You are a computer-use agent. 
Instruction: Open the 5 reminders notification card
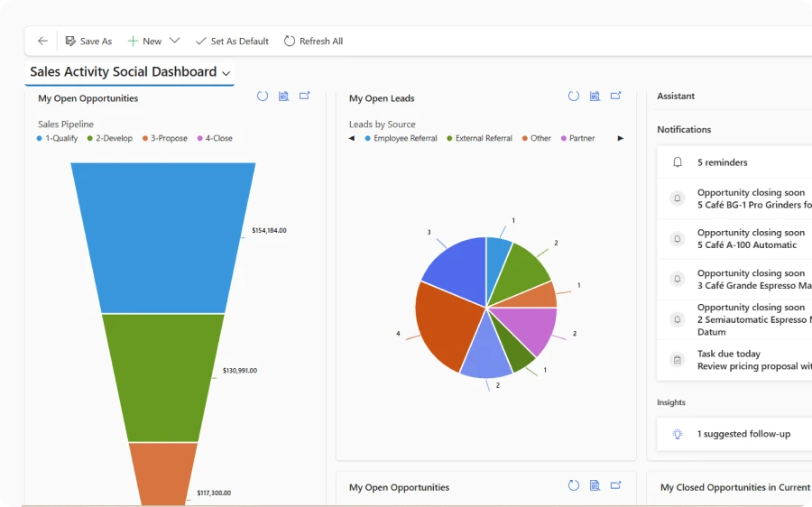[x=734, y=162]
